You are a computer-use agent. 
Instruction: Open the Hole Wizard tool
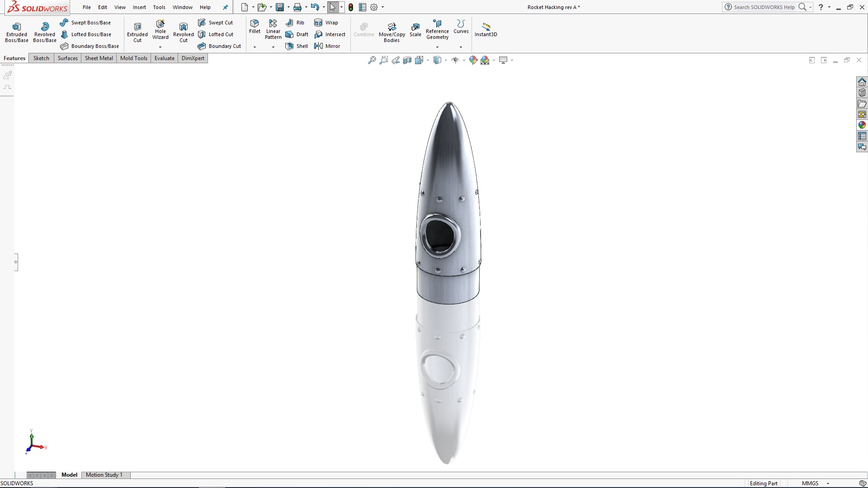coord(160,31)
